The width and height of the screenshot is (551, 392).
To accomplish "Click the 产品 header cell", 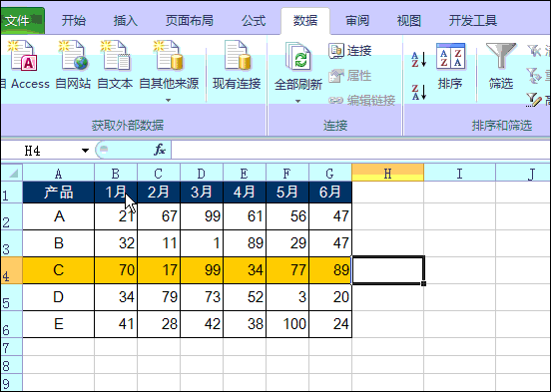I will tap(59, 193).
